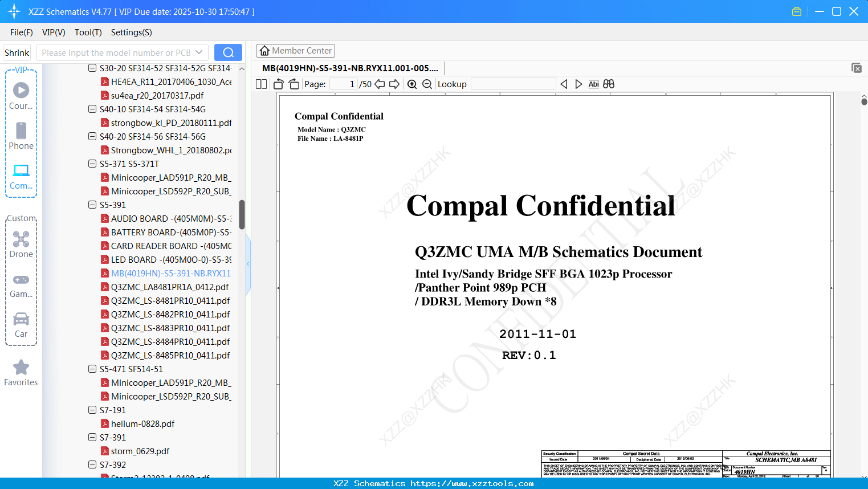Collapse the S7-391 tree node

[x=92, y=438]
